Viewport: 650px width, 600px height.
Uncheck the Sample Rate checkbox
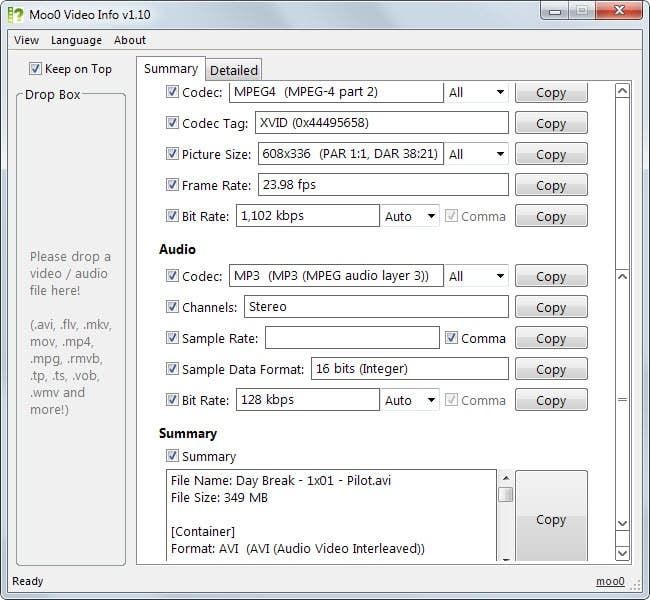point(172,338)
